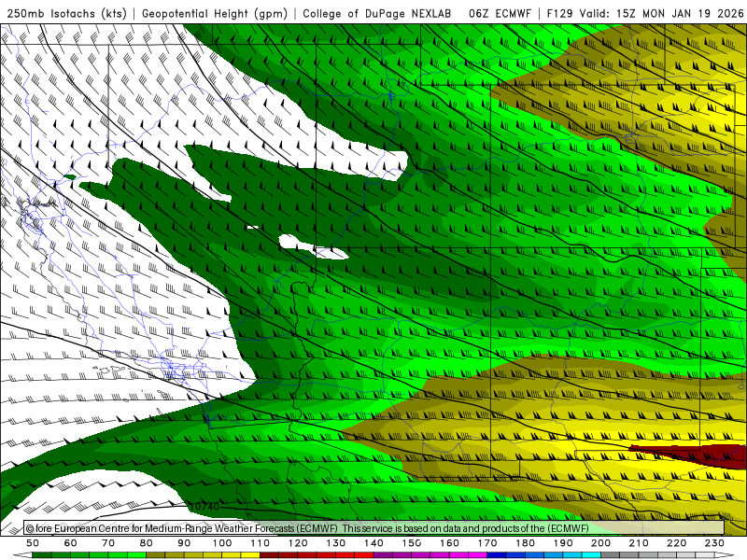Click the colorbar label '100'
Viewport: 747px width, 560px height.
[x=222, y=543]
